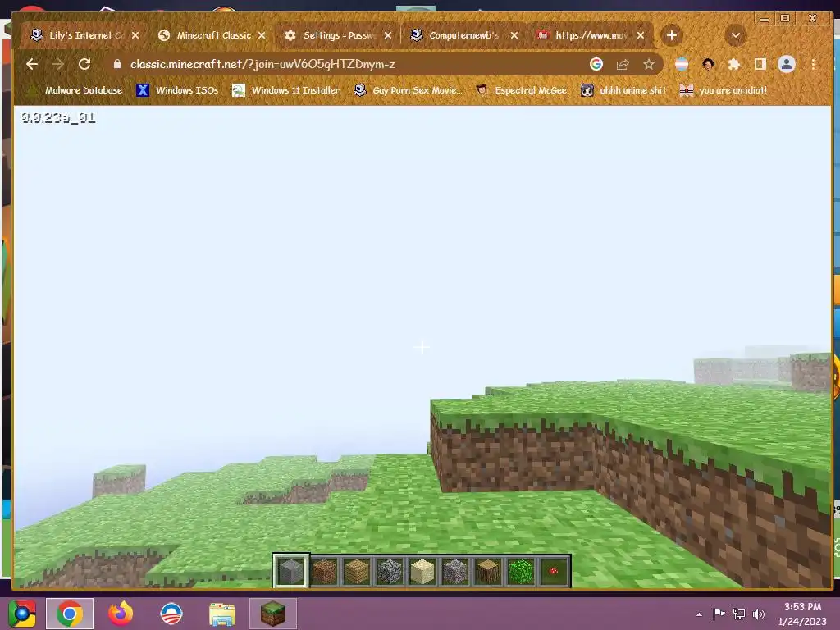Close the Lily's Internet tab
Screen dimensions: 840x630
[x=135, y=35]
